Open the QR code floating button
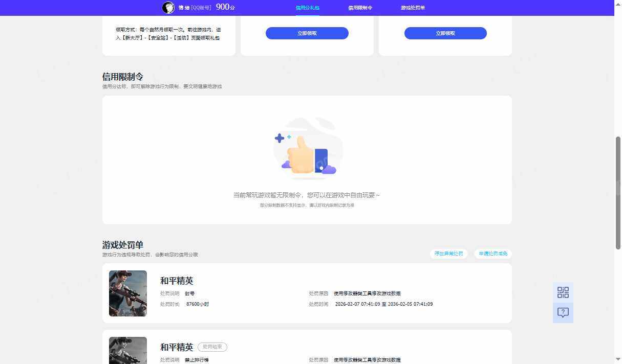 point(563,292)
